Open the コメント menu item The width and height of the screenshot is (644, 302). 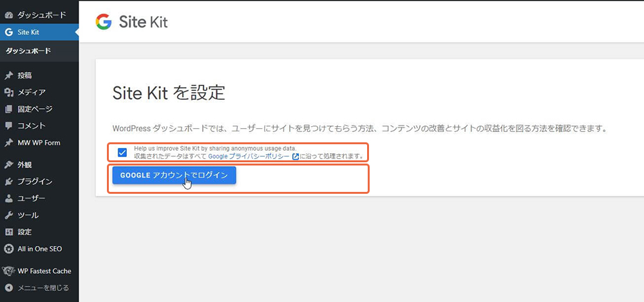[39, 126]
